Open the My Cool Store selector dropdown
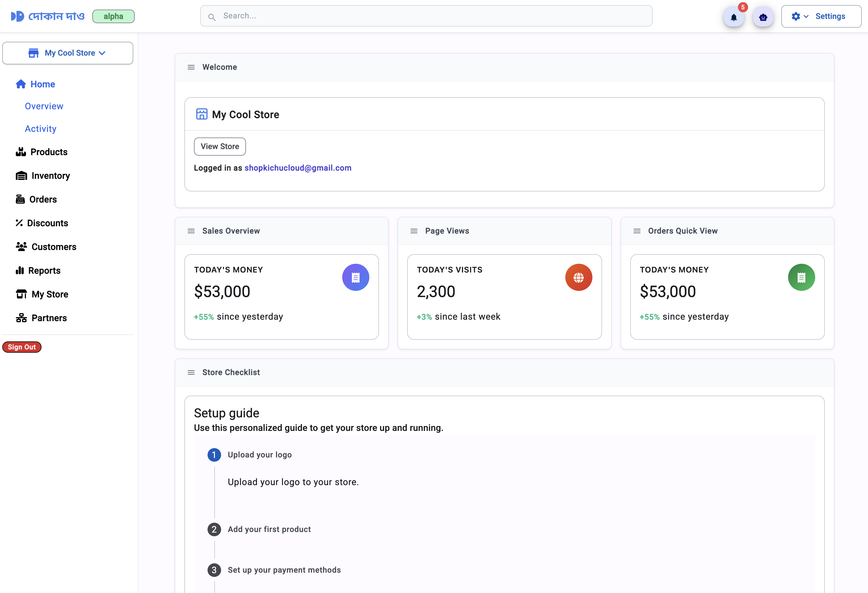This screenshot has width=868, height=593. [x=67, y=53]
